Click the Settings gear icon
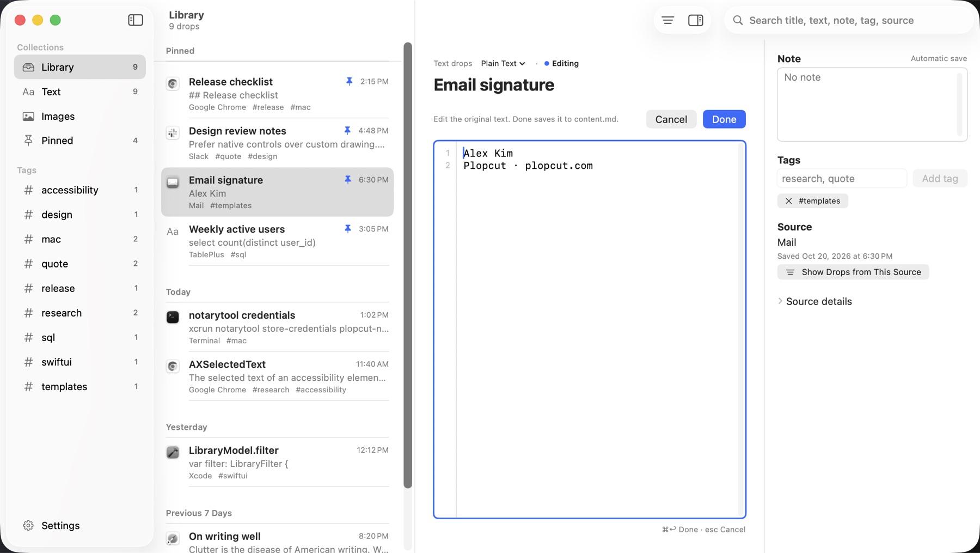 pos(28,525)
